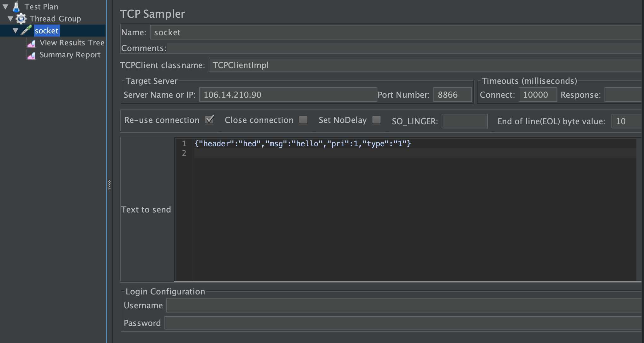Click the Server Name or IP field

point(288,95)
